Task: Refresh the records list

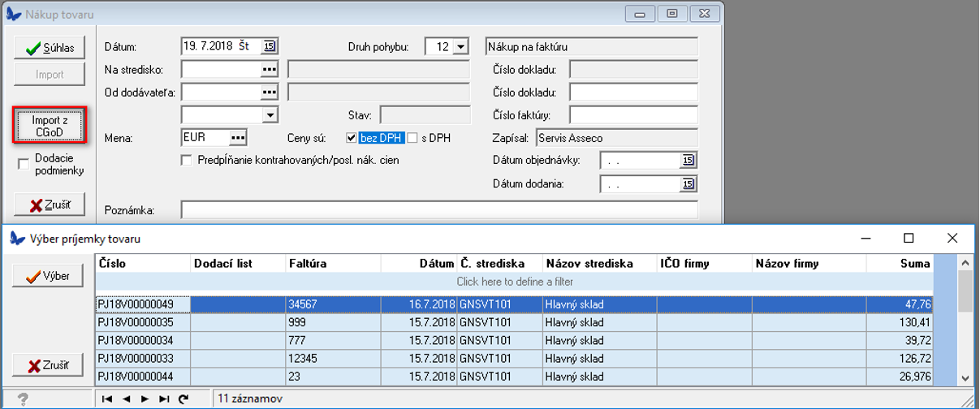Action: pyautogui.click(x=183, y=398)
